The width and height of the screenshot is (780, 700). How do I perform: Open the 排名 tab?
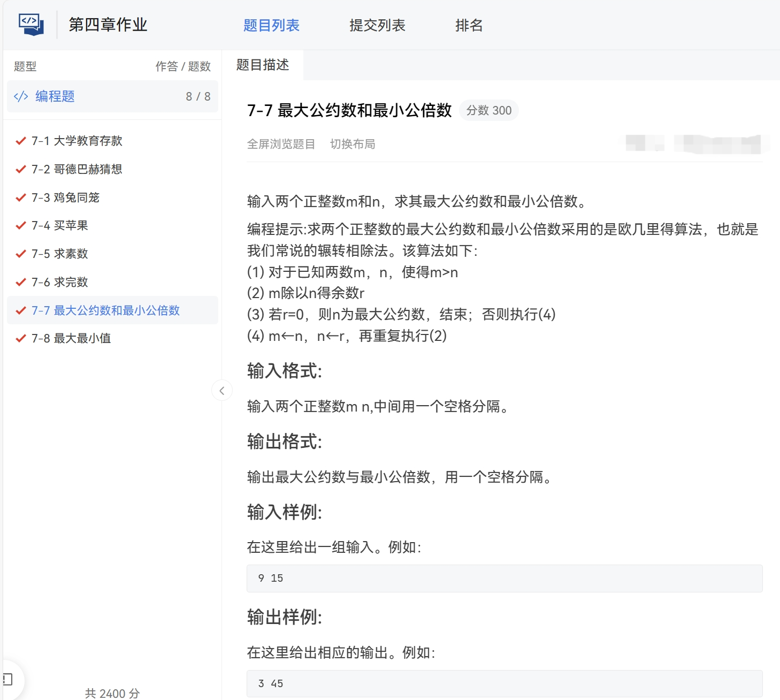[469, 25]
